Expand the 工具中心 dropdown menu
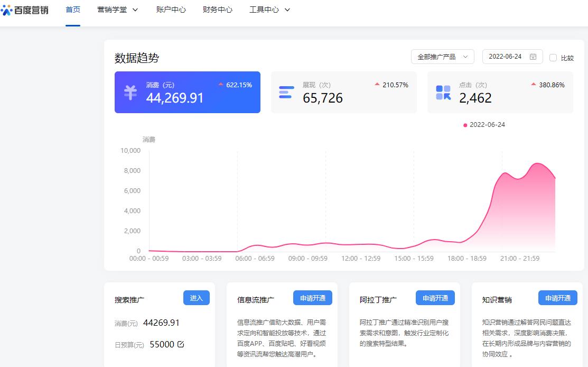Image resolution: width=588 pixels, height=367 pixels. click(x=269, y=9)
